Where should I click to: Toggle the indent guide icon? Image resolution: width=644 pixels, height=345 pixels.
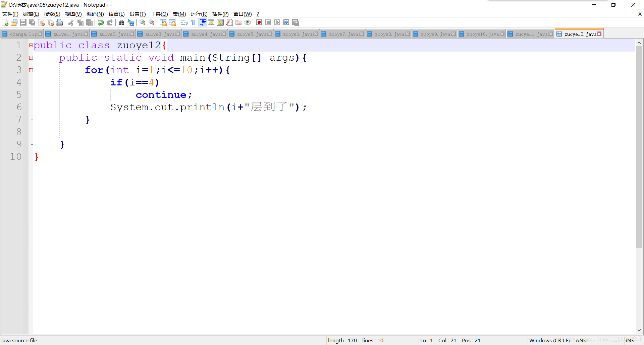[x=203, y=22]
